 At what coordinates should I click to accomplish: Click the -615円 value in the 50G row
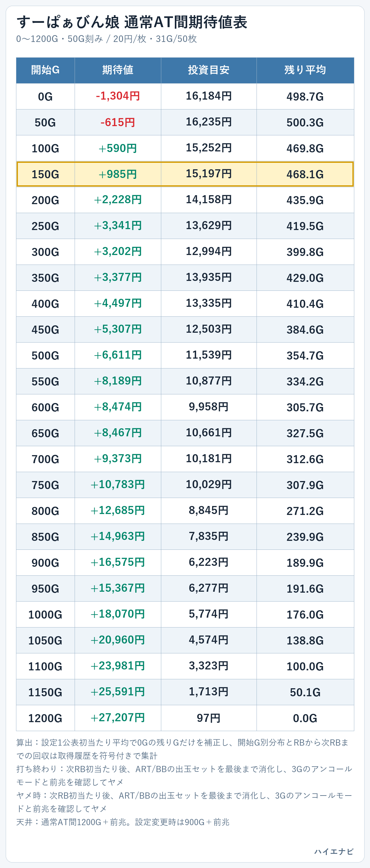coord(118,122)
